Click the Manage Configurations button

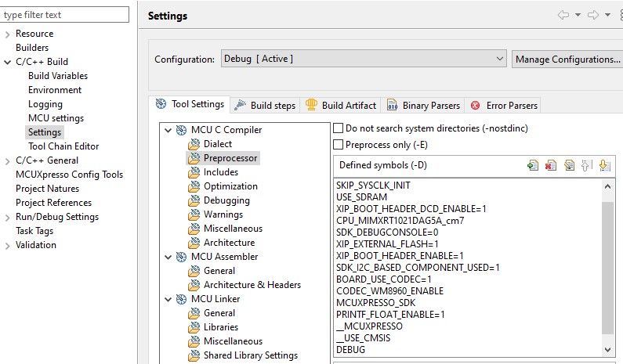[567, 59]
